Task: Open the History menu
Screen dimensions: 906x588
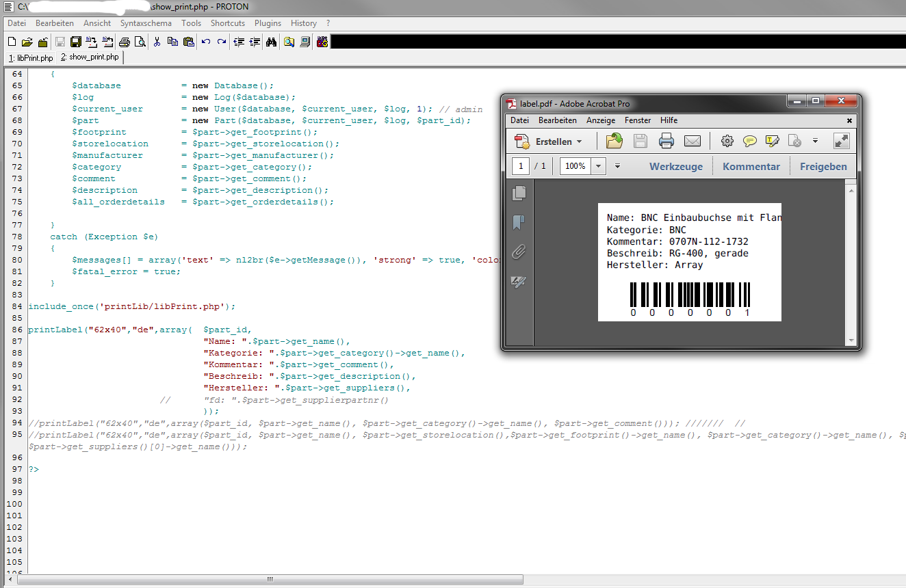Action: click(304, 23)
